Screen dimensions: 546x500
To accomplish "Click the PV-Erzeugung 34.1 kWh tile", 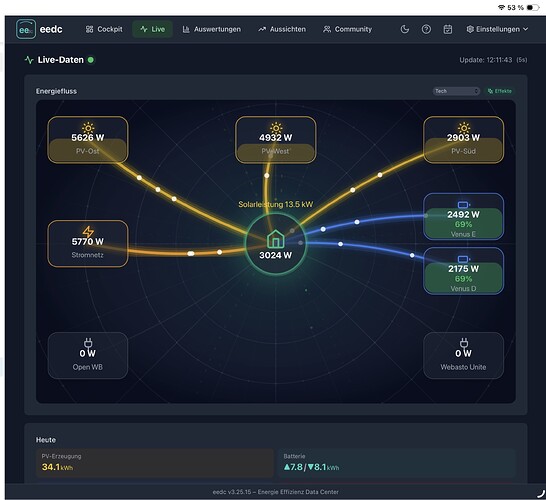I will pos(155,463).
